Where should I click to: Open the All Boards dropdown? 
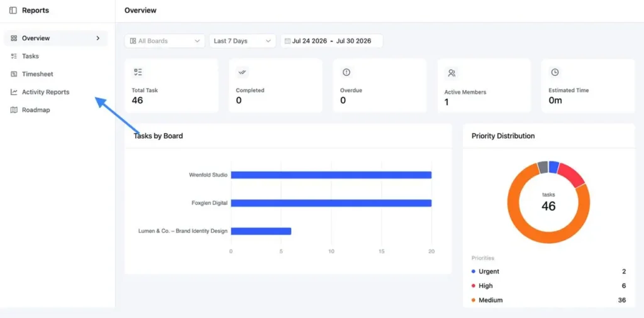pyautogui.click(x=165, y=41)
